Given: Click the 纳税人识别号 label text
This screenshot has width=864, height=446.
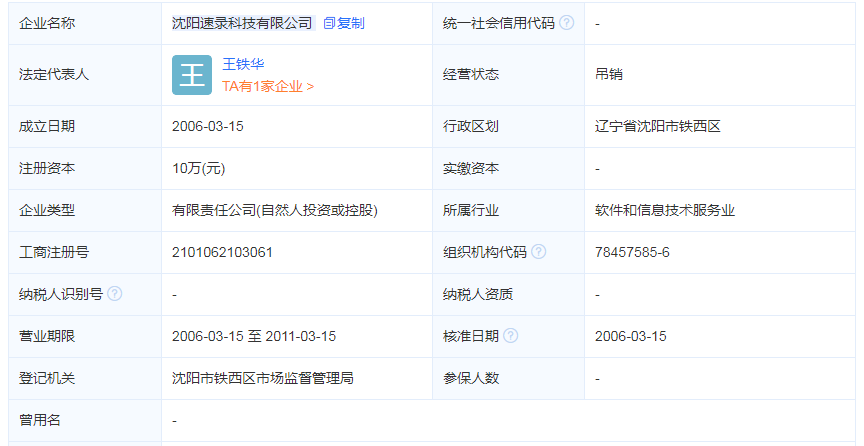Looking at the screenshot, I should 61,294.
